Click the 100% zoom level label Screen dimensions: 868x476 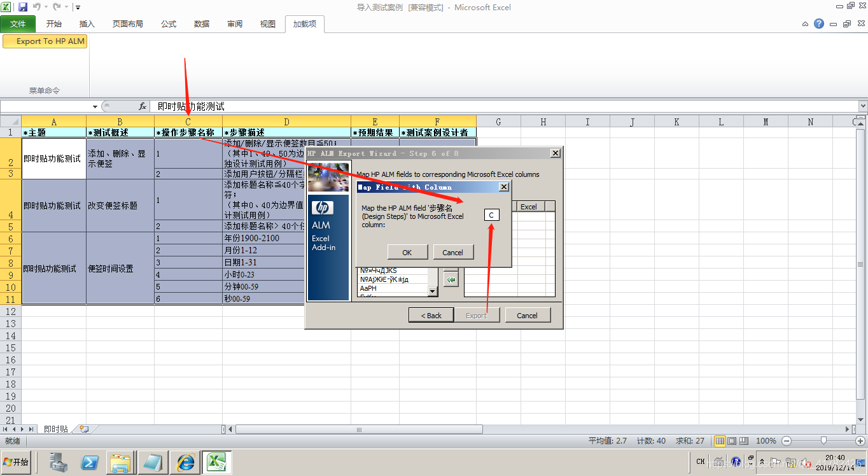click(766, 441)
